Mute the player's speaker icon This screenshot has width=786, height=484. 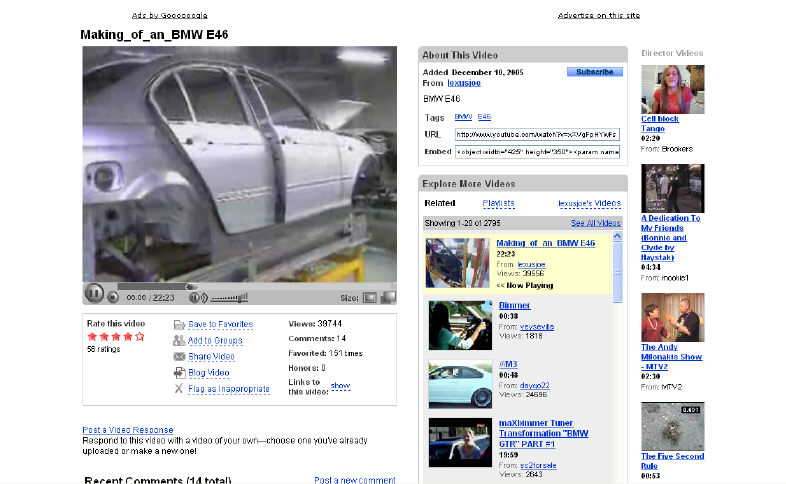click(x=195, y=297)
